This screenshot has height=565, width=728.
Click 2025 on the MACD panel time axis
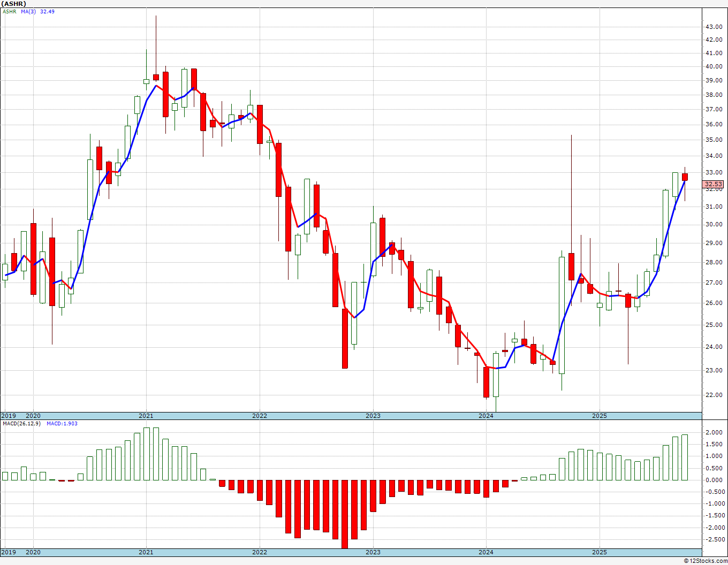pyautogui.click(x=600, y=552)
